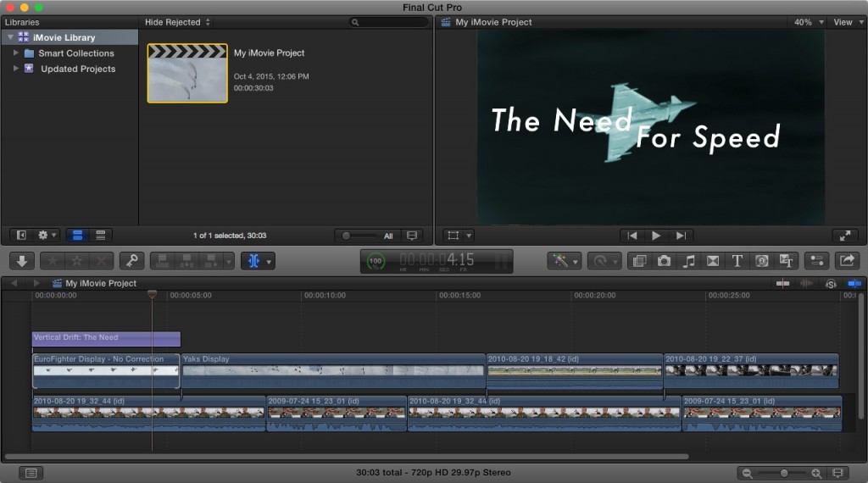This screenshot has height=483, width=868.
Task: Select the EuroFighter Display clip
Action: 106,370
